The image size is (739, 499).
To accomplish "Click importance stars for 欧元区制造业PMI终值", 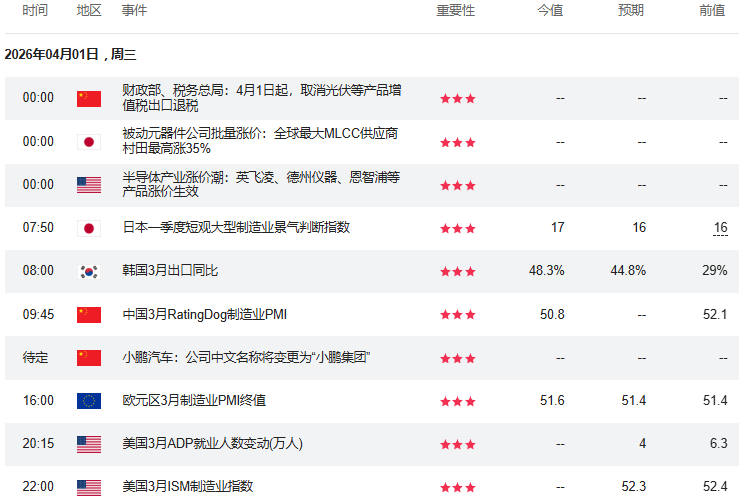I will 458,401.
